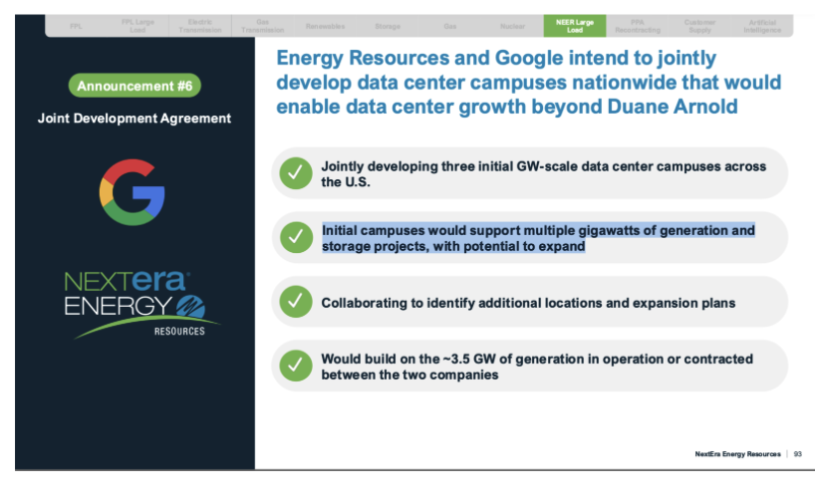815x504 pixels.
Task: Select the Gas Transmission tab
Action: click(262, 26)
